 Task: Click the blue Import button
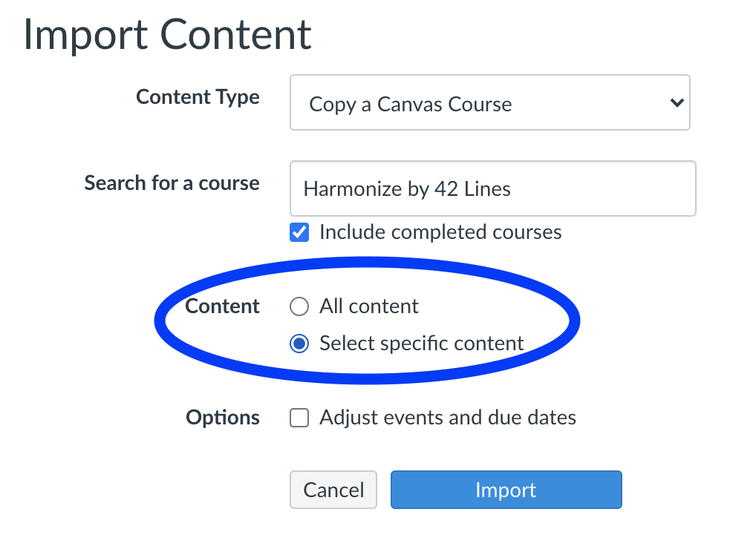(506, 490)
